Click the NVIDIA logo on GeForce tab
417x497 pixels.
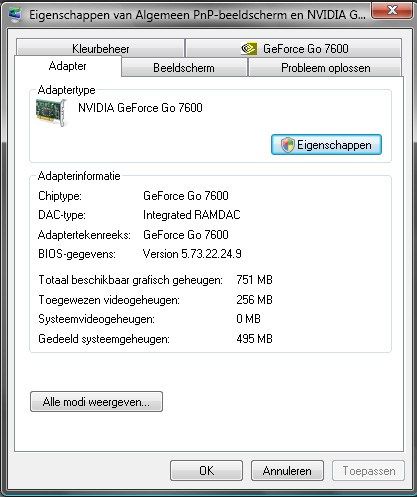pos(249,49)
